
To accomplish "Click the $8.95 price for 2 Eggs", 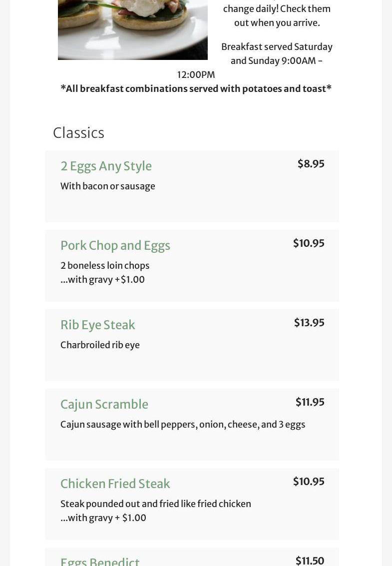I will coord(311,164).
